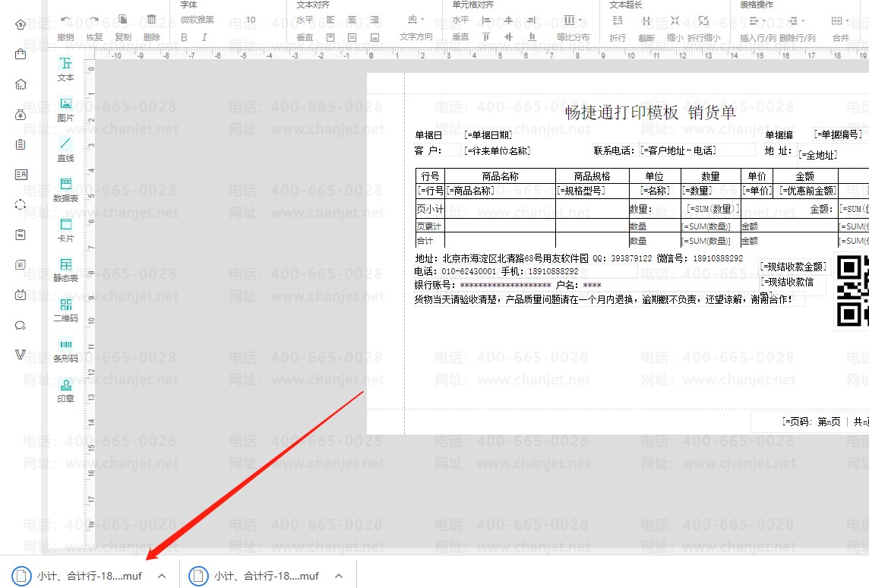This screenshot has height=588, width=869.
Task: Select the 图片 image tool
Action: tap(65, 109)
